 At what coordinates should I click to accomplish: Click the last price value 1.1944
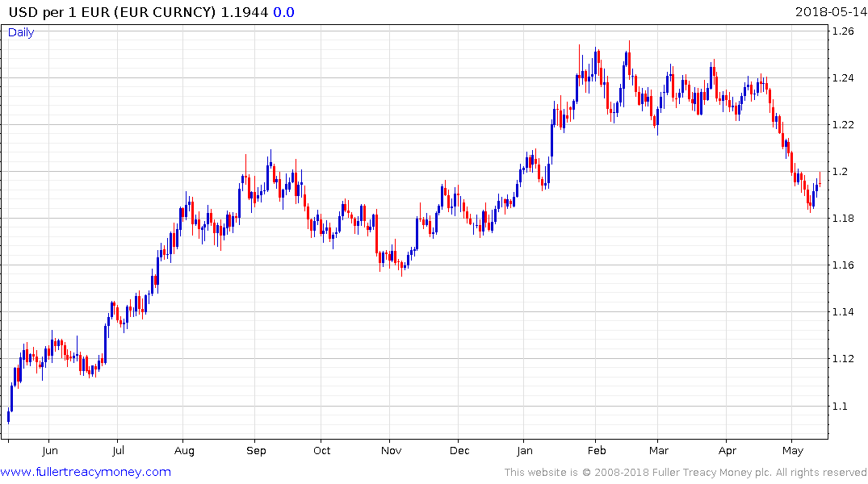[x=245, y=12]
